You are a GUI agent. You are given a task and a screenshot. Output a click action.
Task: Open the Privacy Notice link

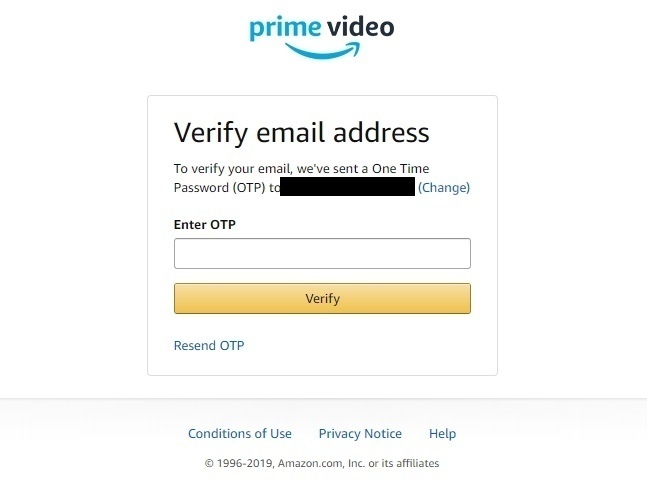pyautogui.click(x=360, y=434)
